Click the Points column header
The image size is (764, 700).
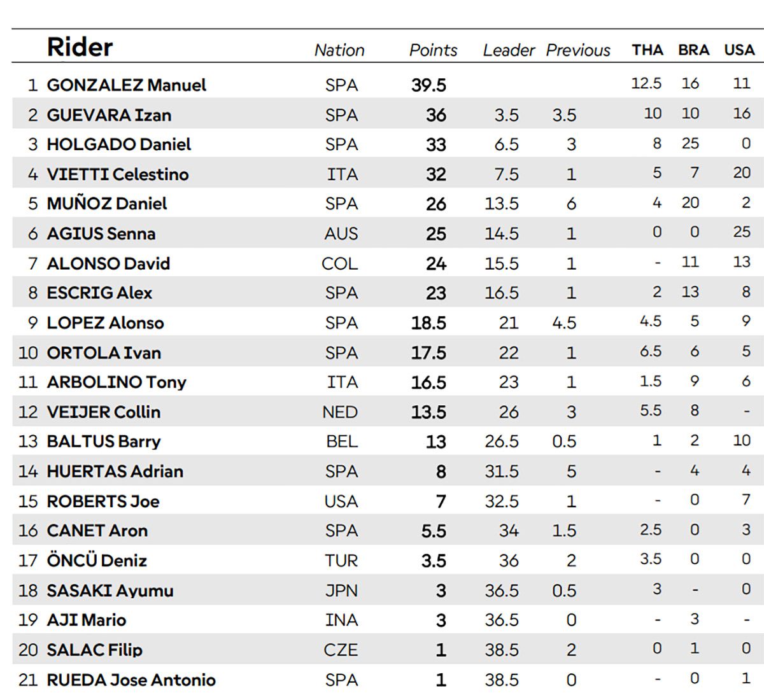(433, 50)
